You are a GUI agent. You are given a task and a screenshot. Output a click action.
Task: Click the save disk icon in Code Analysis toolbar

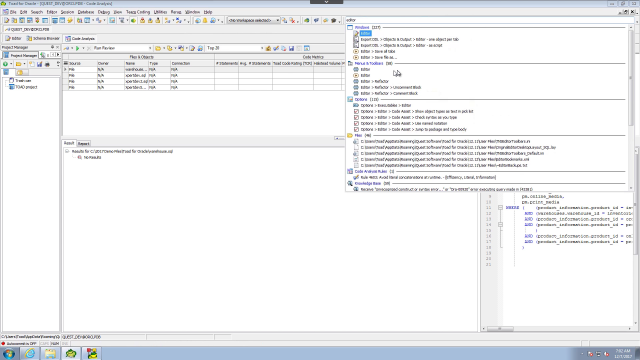291,48
